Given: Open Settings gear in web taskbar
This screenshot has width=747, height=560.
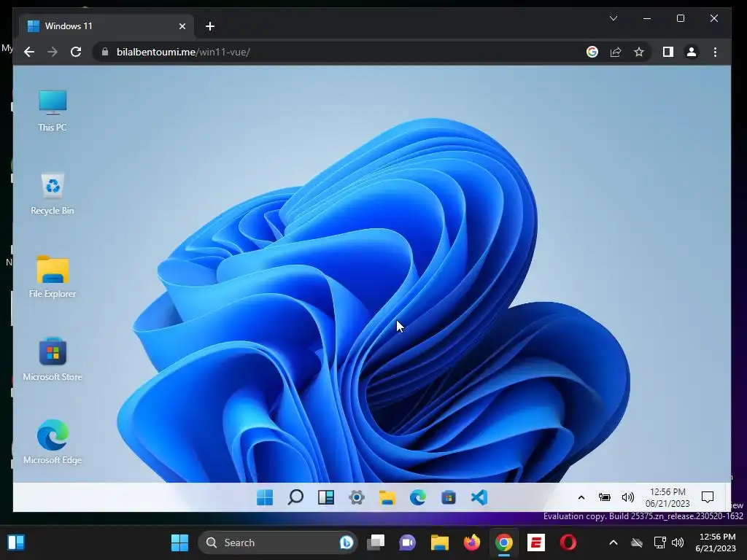Looking at the screenshot, I should 356,497.
